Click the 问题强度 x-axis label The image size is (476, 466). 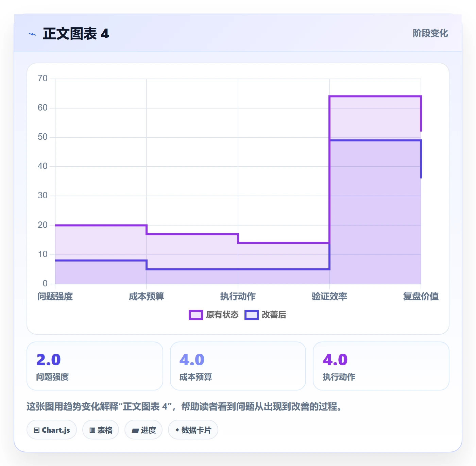[55, 297]
